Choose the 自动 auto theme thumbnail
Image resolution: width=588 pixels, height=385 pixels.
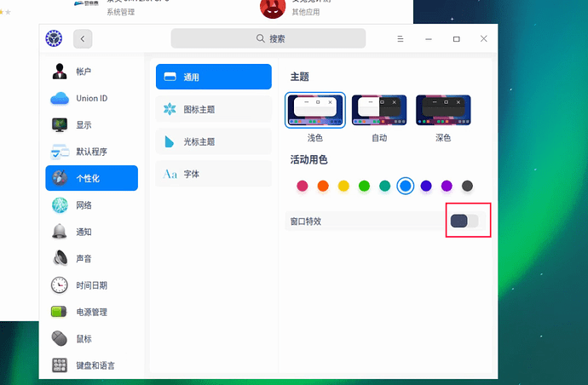point(379,110)
